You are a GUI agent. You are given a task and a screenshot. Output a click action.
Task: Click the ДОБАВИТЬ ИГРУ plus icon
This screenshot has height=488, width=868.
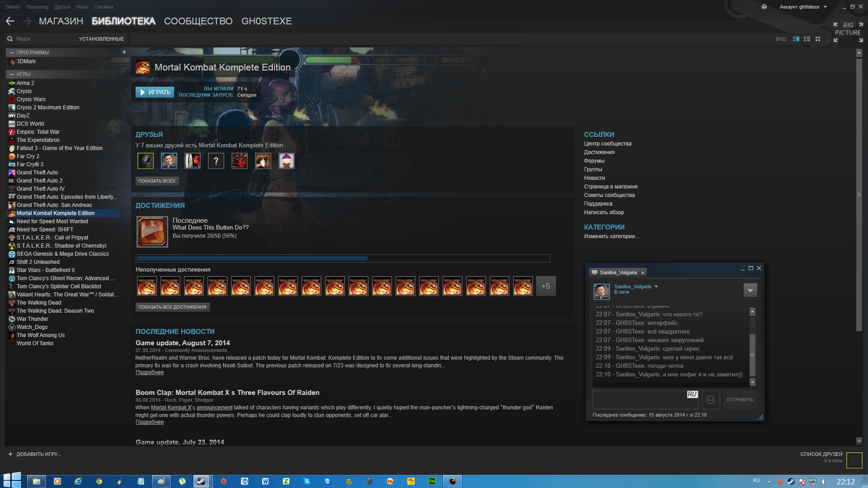(x=10, y=454)
